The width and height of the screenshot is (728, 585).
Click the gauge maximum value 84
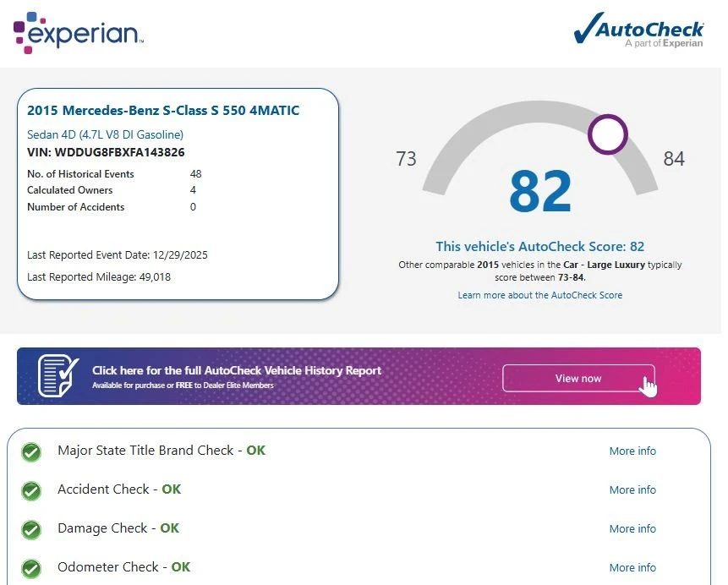[x=674, y=159]
